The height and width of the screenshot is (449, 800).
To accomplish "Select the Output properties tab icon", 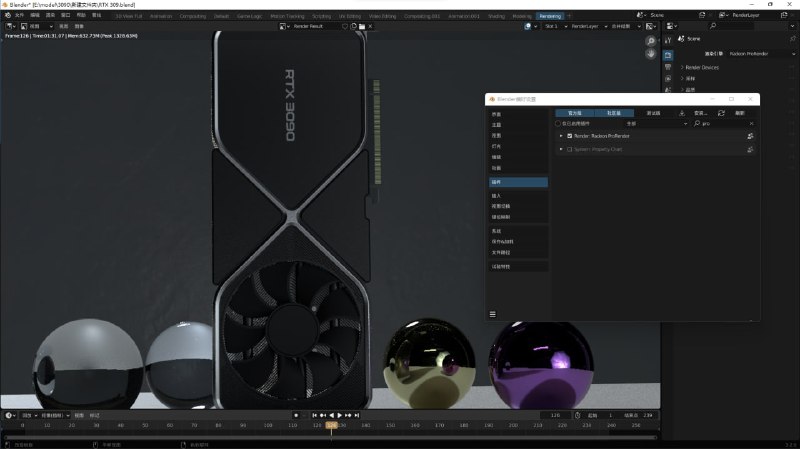I will (x=668, y=67).
